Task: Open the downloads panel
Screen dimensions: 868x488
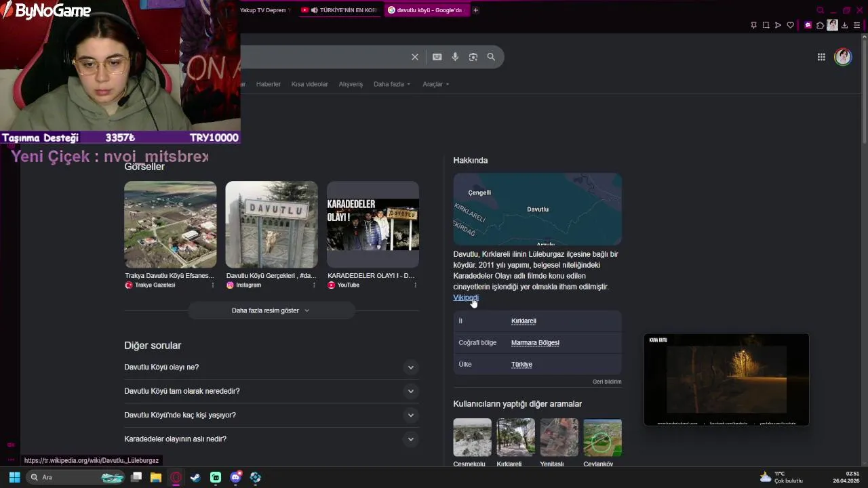Action: (845, 25)
